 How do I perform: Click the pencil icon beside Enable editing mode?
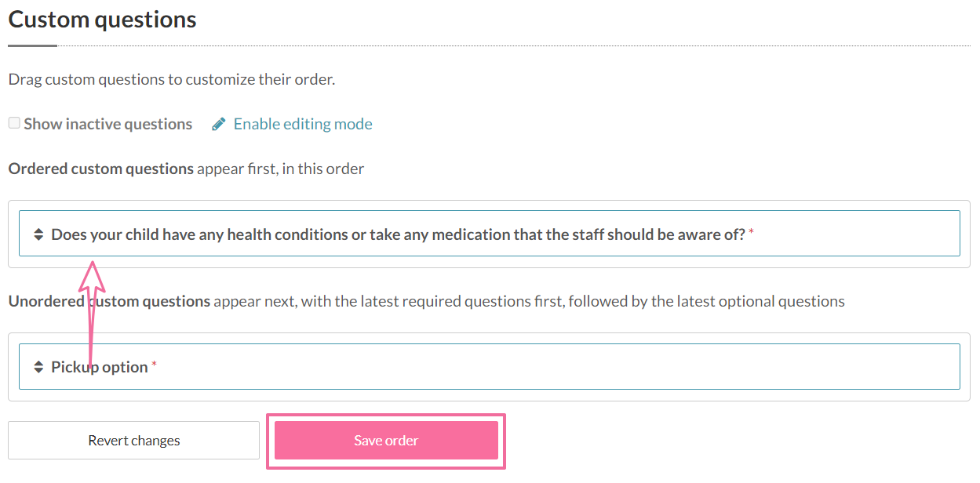219,124
